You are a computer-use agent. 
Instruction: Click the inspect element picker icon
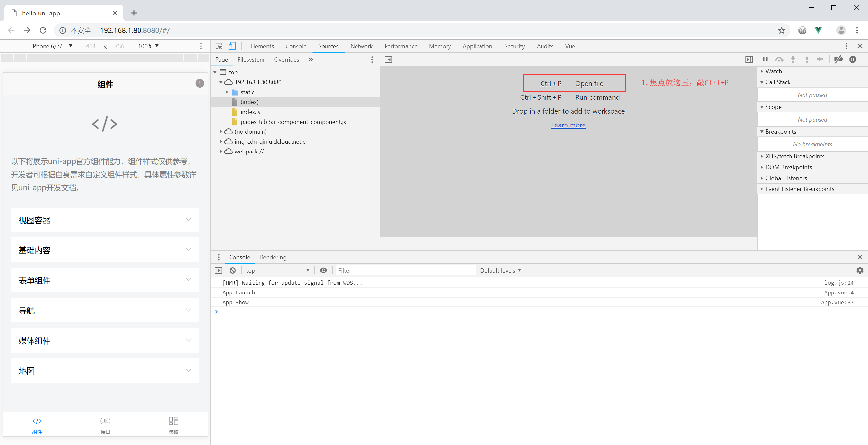(219, 46)
